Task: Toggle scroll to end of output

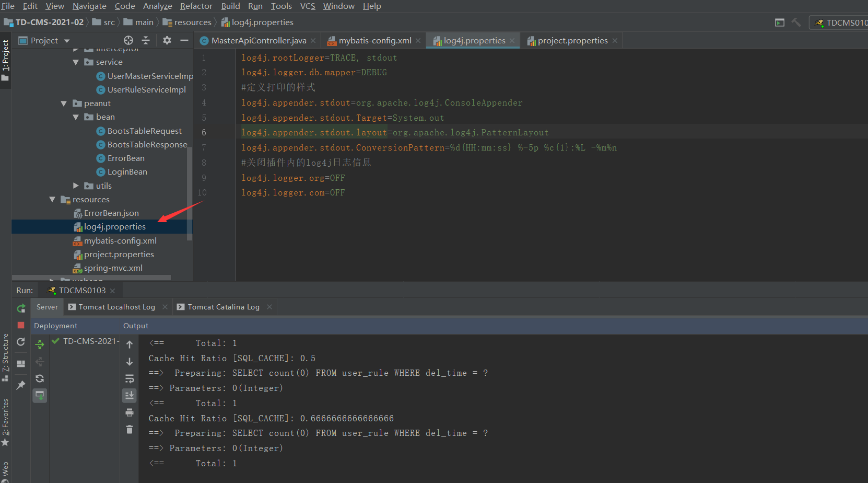Action: tap(130, 396)
